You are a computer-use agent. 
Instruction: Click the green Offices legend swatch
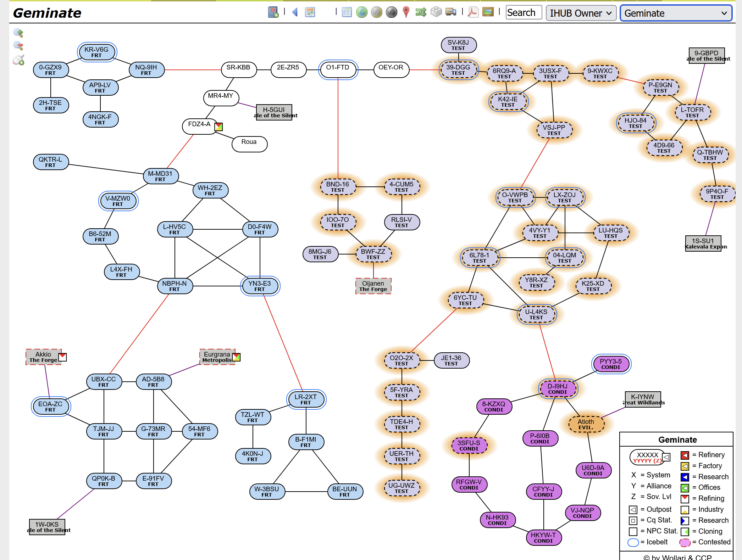click(x=685, y=488)
